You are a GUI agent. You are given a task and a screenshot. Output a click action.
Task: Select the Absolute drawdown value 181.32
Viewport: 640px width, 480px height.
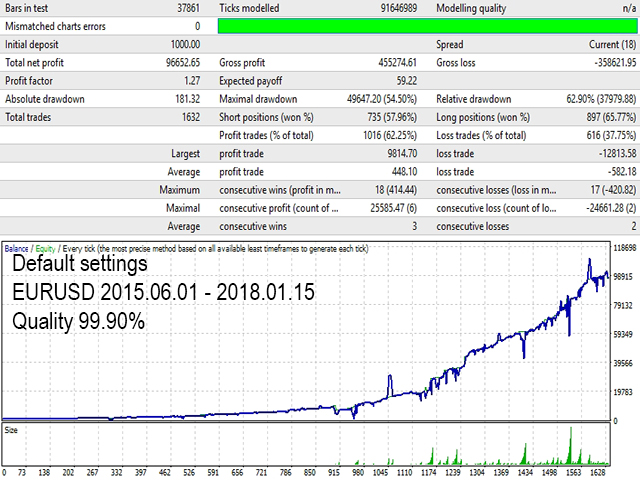pos(188,99)
